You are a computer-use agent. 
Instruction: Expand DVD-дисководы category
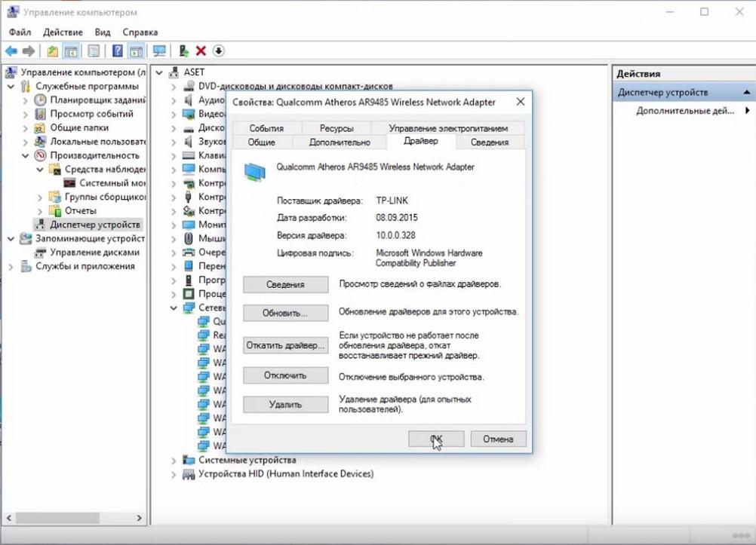pos(174,87)
